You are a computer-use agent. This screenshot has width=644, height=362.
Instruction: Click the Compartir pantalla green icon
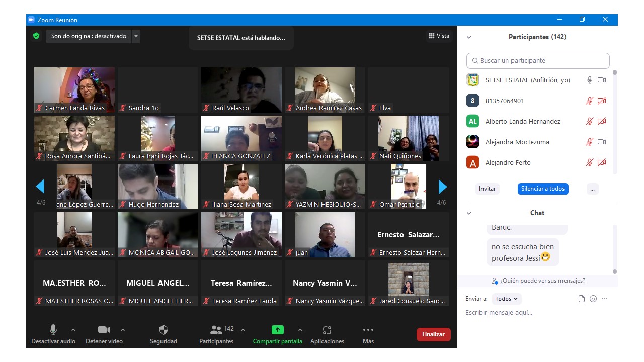(x=278, y=330)
